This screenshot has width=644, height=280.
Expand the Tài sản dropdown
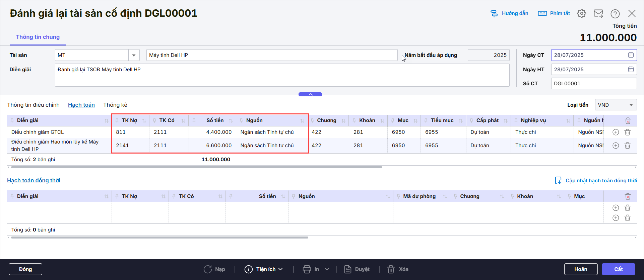click(x=134, y=55)
